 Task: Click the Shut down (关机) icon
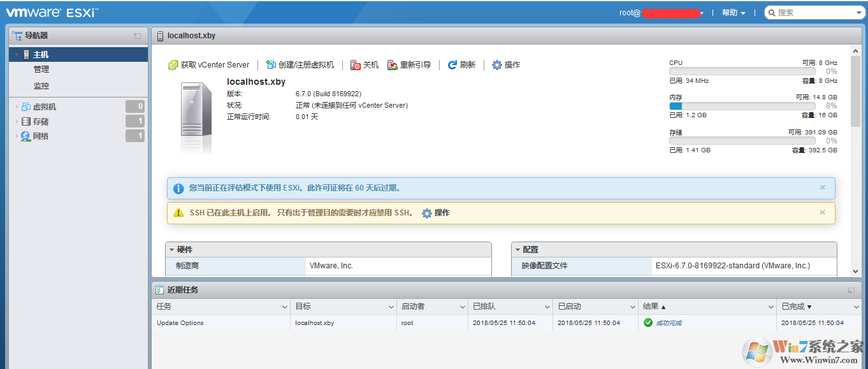(x=354, y=64)
